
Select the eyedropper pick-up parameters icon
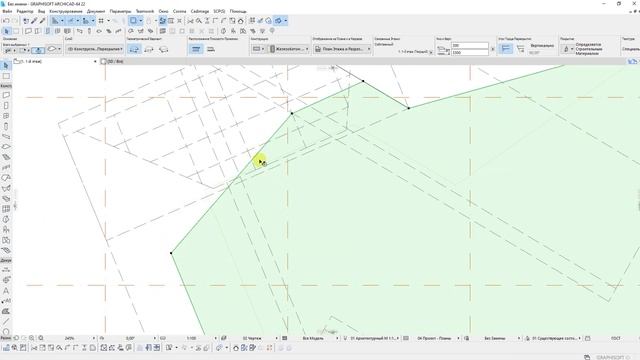34,20
